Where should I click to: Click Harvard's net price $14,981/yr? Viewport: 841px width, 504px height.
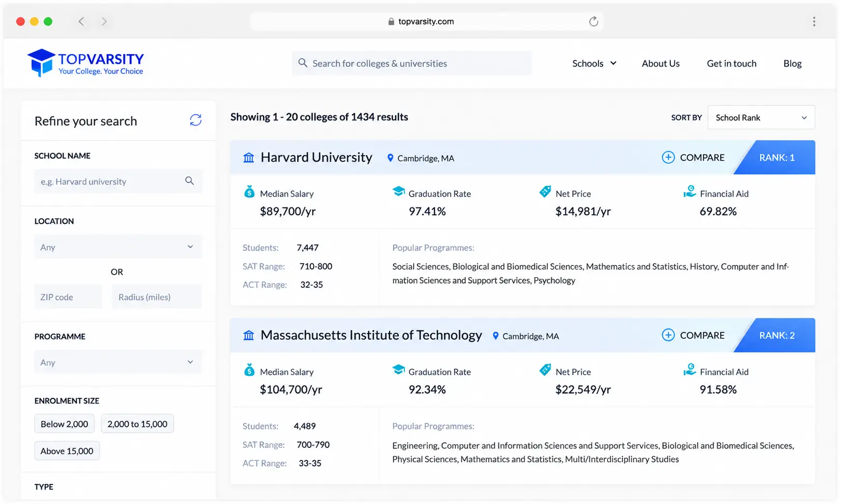pyautogui.click(x=583, y=211)
